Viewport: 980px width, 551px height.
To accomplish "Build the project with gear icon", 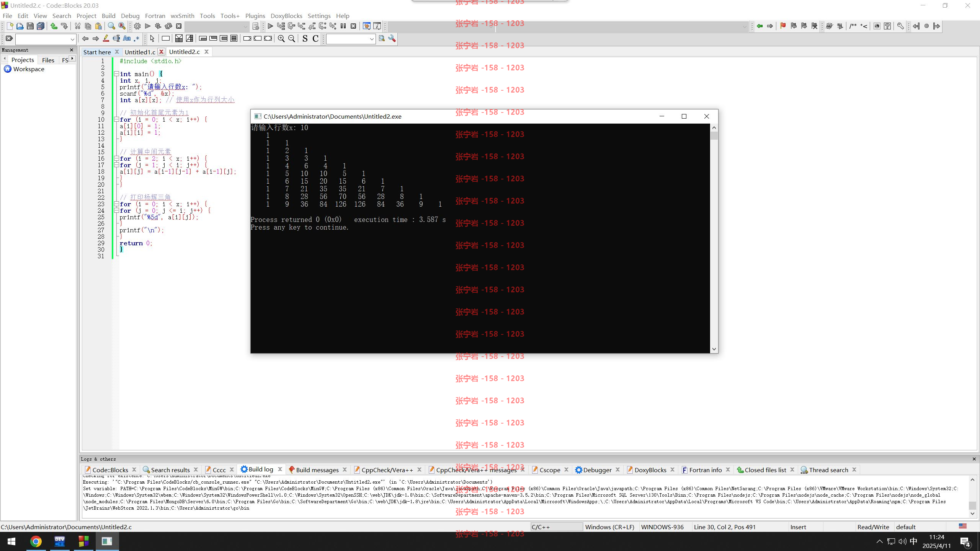I will click(x=137, y=26).
